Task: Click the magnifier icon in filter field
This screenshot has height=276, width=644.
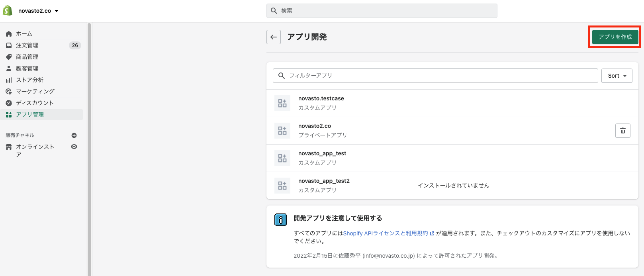Action: click(x=282, y=76)
